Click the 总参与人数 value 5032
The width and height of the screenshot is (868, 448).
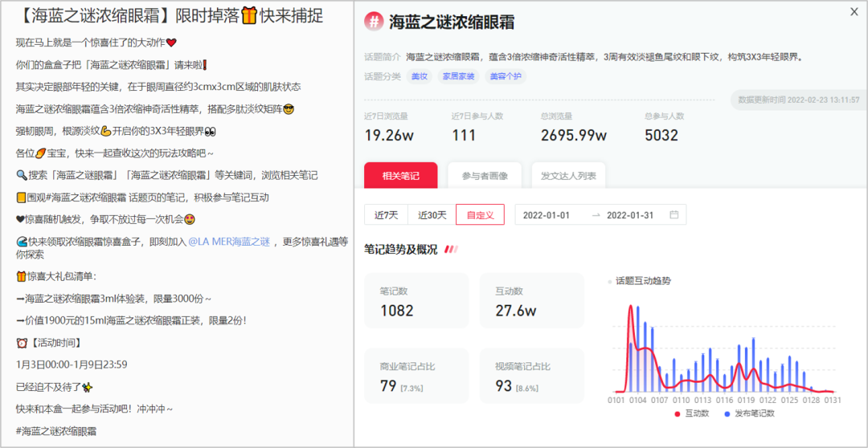tap(661, 136)
